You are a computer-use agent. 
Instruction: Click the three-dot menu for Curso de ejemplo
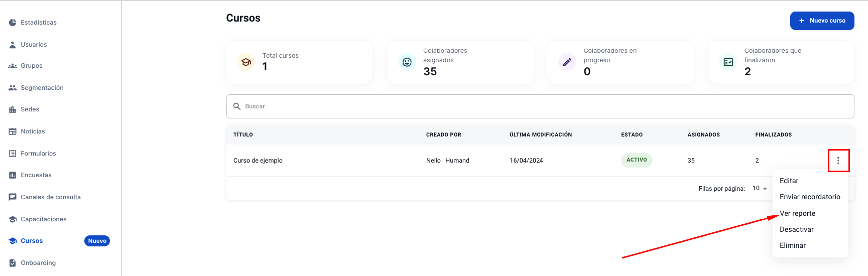838,161
